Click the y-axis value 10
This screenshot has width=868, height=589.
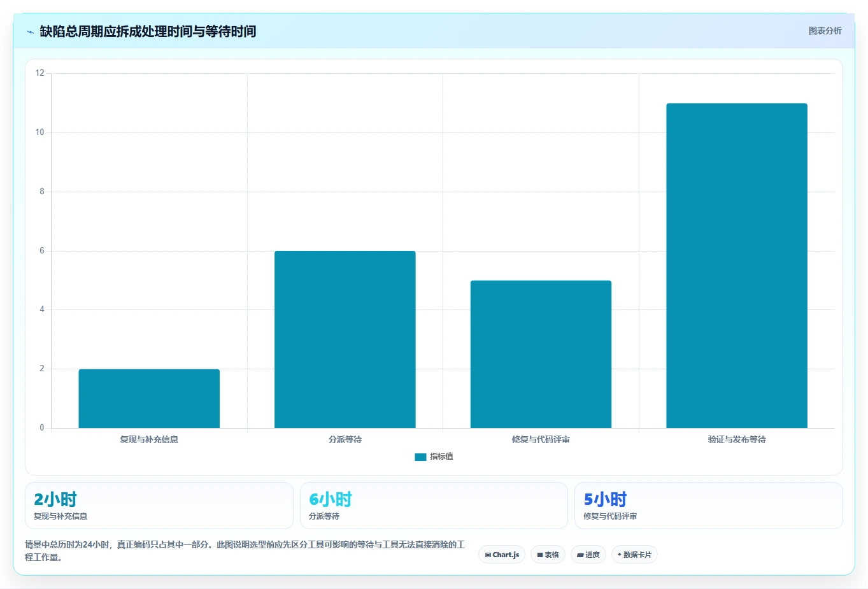pyautogui.click(x=40, y=132)
